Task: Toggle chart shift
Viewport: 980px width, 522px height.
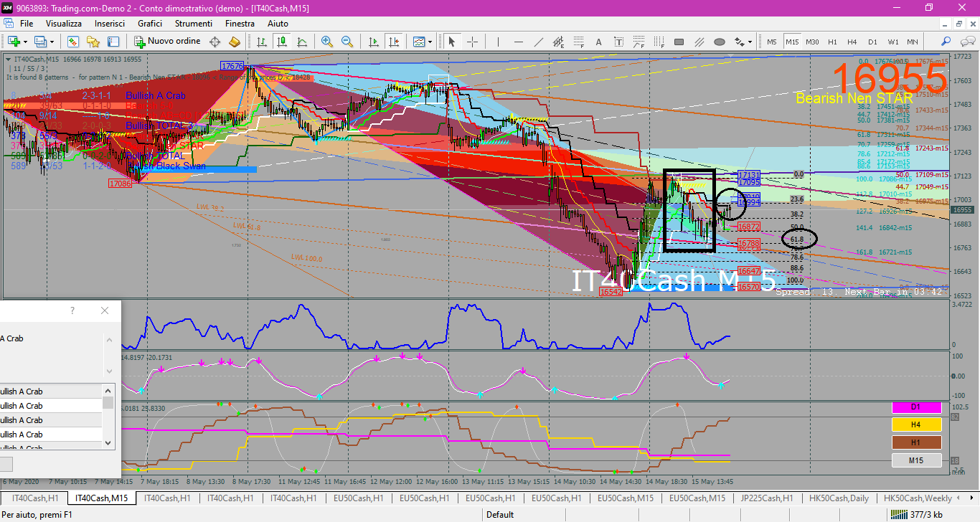Action: (392, 42)
